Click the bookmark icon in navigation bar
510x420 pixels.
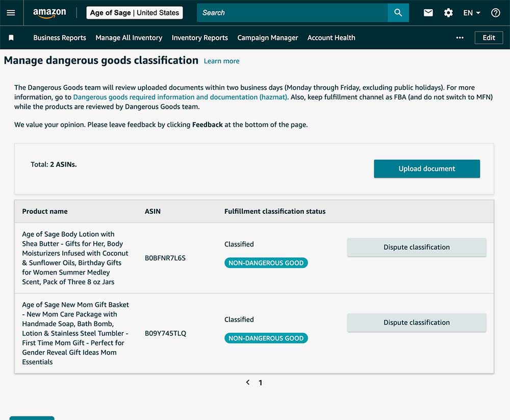[11, 38]
